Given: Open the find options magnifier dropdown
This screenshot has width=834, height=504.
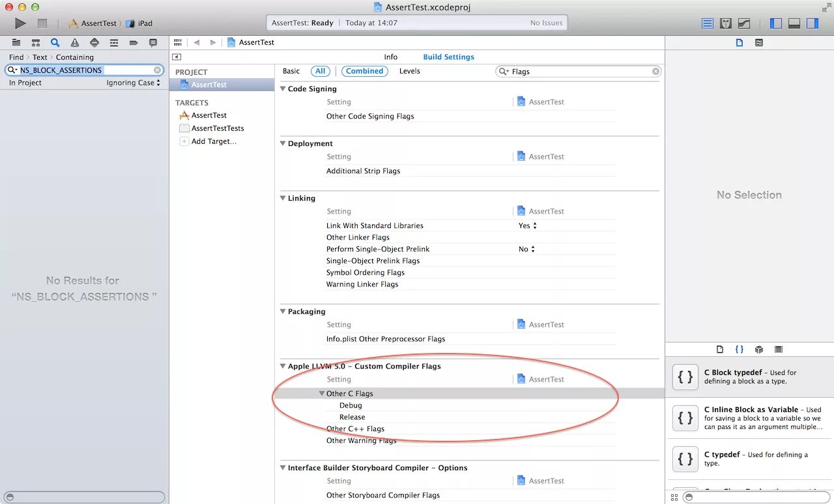Looking at the screenshot, I should [12, 70].
